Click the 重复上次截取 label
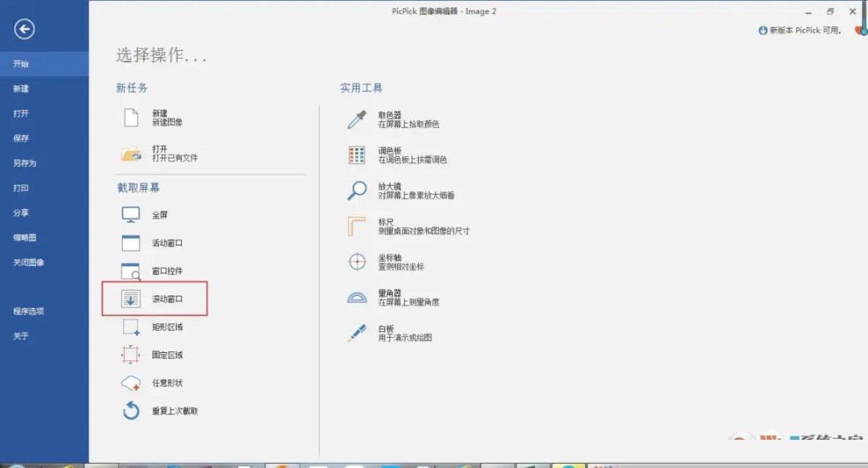868x468 pixels. [x=175, y=411]
